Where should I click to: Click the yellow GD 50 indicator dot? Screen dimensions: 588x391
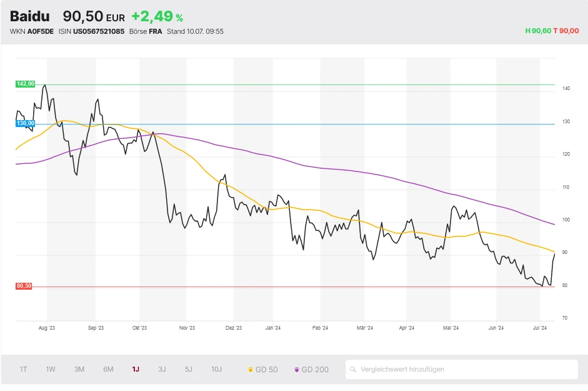click(251, 370)
